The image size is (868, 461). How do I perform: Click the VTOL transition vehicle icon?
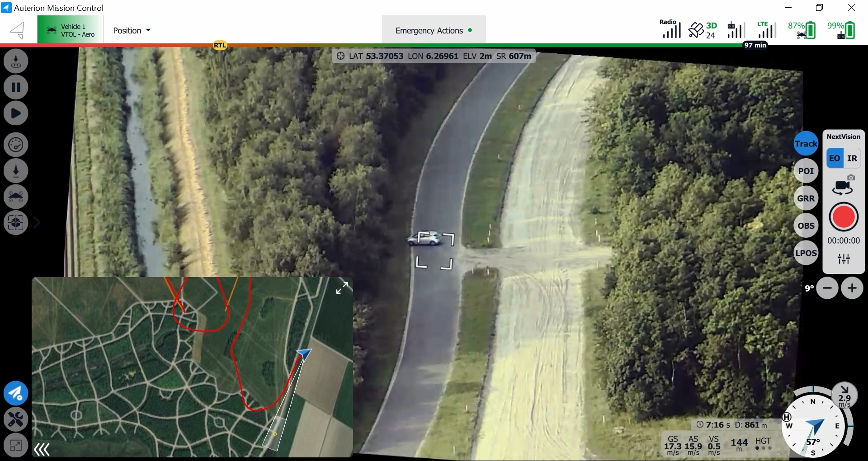[16, 197]
